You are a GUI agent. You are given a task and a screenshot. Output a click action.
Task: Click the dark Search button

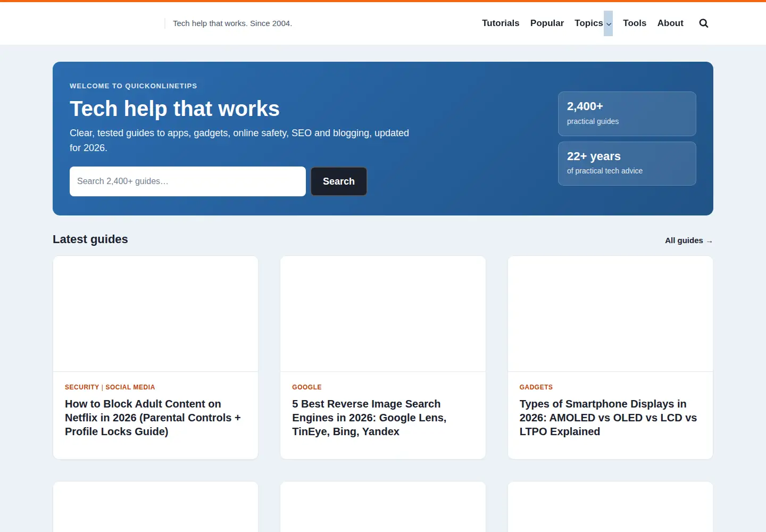[339, 181]
